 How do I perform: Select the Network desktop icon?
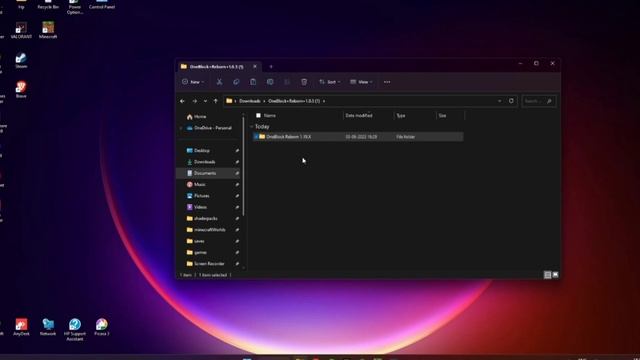(x=48, y=327)
